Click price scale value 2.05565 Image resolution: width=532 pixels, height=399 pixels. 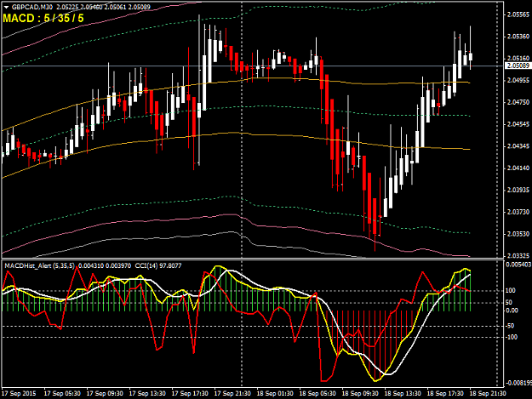[x=518, y=14]
